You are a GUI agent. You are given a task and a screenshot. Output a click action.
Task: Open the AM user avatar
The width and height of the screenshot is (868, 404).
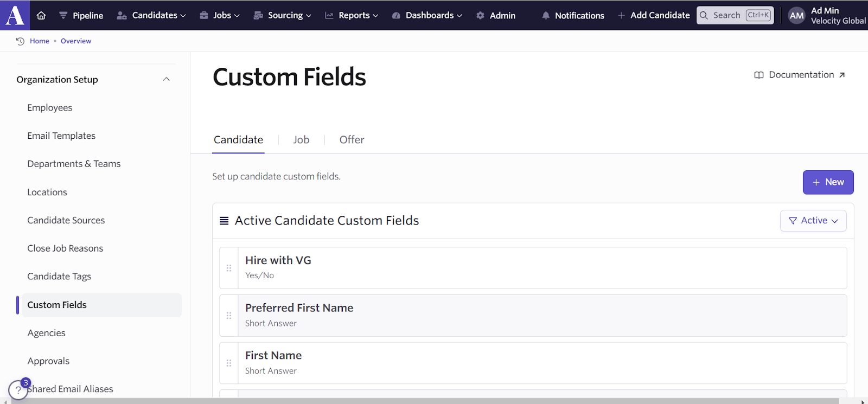pyautogui.click(x=796, y=15)
